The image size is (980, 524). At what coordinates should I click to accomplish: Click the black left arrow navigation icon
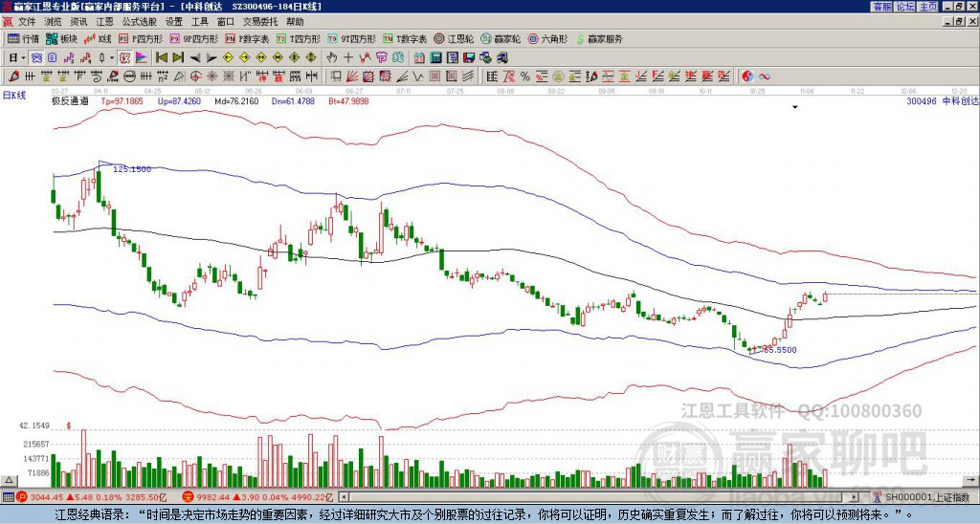pyautogui.click(x=195, y=58)
